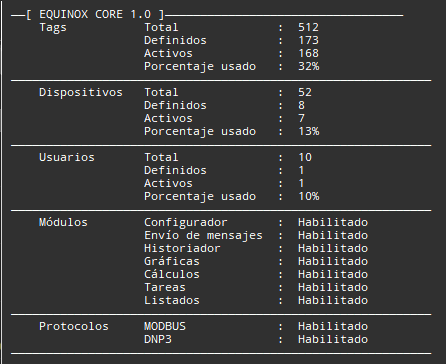The image size is (446, 364).
Task: Click the EQUINOX CORE 1.0 header
Action: (x=95, y=14)
